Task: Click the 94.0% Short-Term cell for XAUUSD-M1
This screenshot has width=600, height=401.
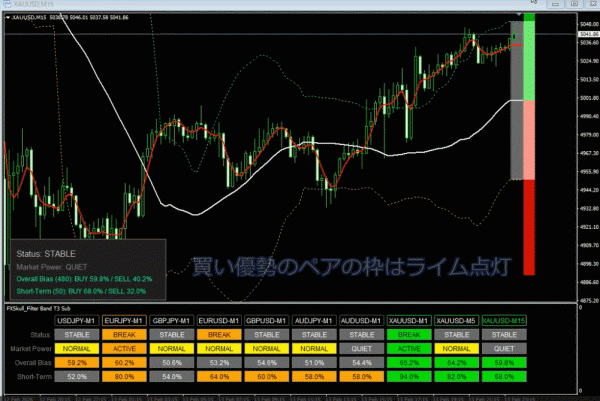Action: (x=409, y=377)
